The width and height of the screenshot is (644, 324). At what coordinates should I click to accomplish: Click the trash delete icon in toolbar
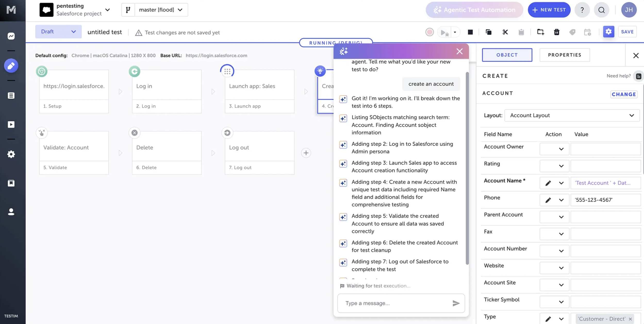[x=557, y=32]
